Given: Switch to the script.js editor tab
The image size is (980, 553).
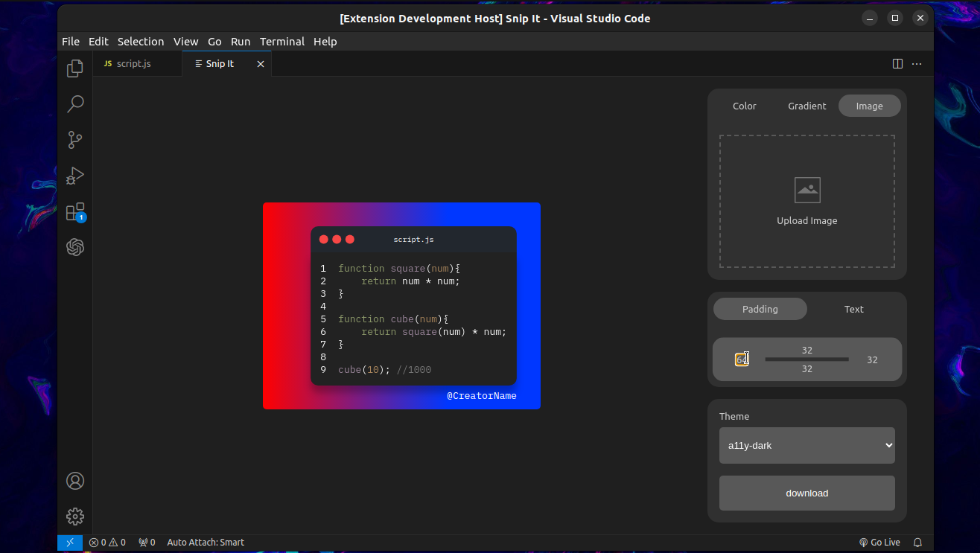Looking at the screenshot, I should [138, 64].
